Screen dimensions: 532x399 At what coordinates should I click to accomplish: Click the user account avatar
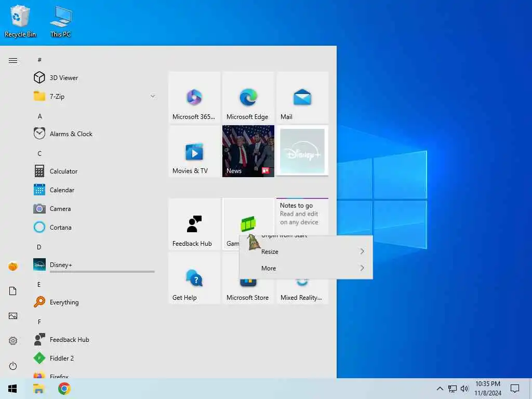[13, 267]
